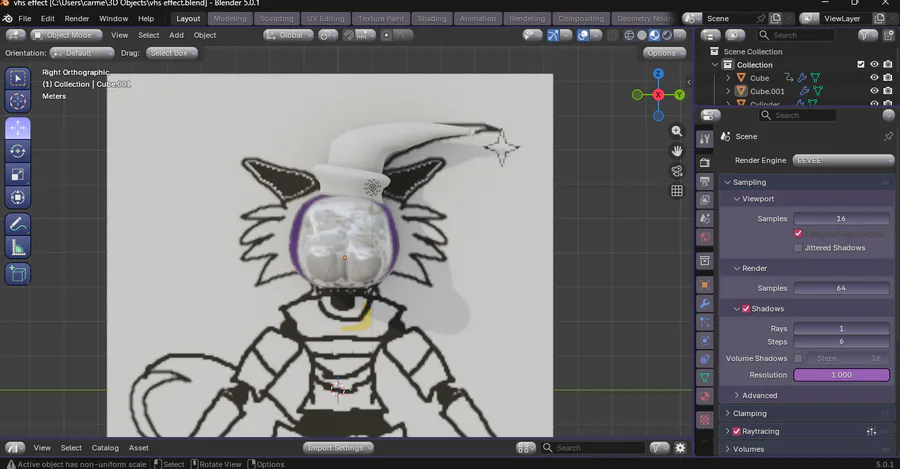The height and width of the screenshot is (469, 900).
Task: Open the Object Mode dropdown
Action: 67,36
